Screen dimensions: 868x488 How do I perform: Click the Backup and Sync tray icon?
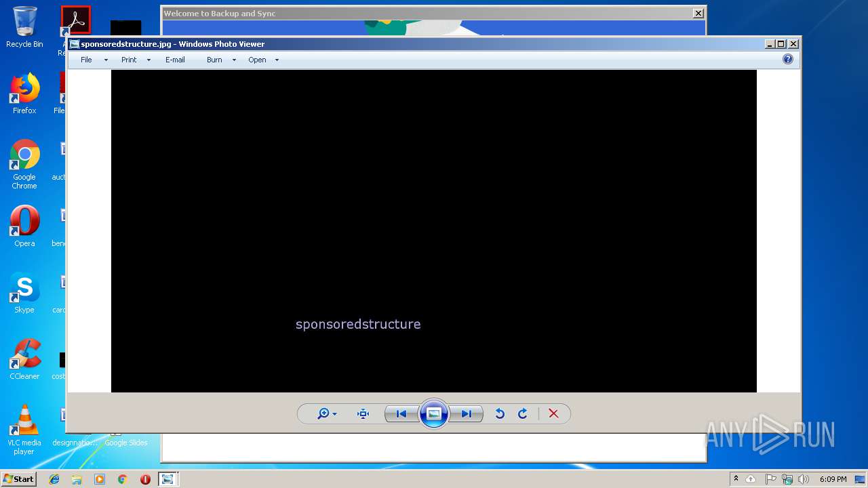(x=751, y=479)
